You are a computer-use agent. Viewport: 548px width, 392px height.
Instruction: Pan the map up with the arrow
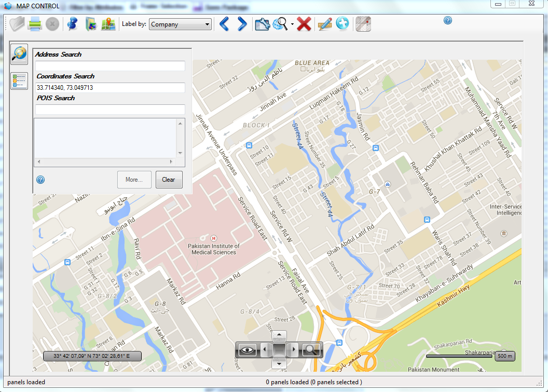tap(279, 335)
